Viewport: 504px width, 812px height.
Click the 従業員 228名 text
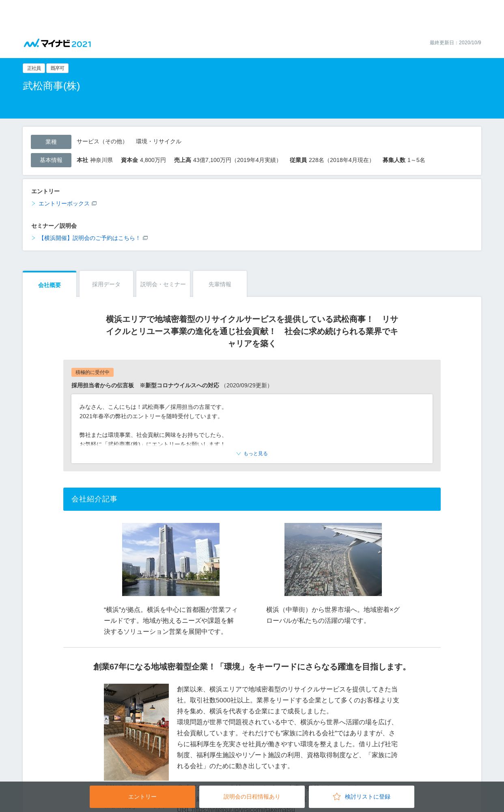332,160
